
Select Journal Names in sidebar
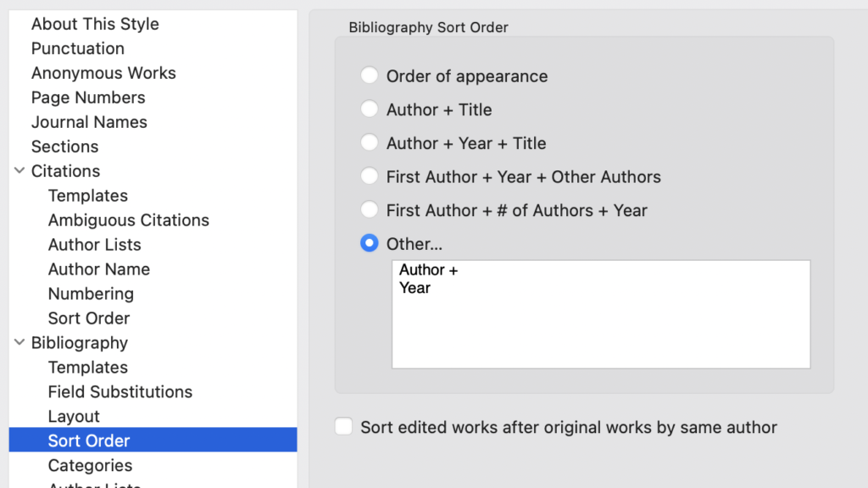point(89,122)
